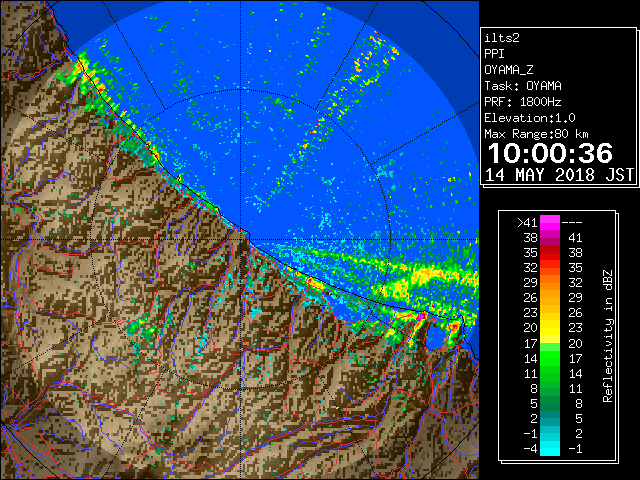Viewport: 640px width, 480px height.
Task: Select the Max Range:80 km line
Action: (536, 134)
